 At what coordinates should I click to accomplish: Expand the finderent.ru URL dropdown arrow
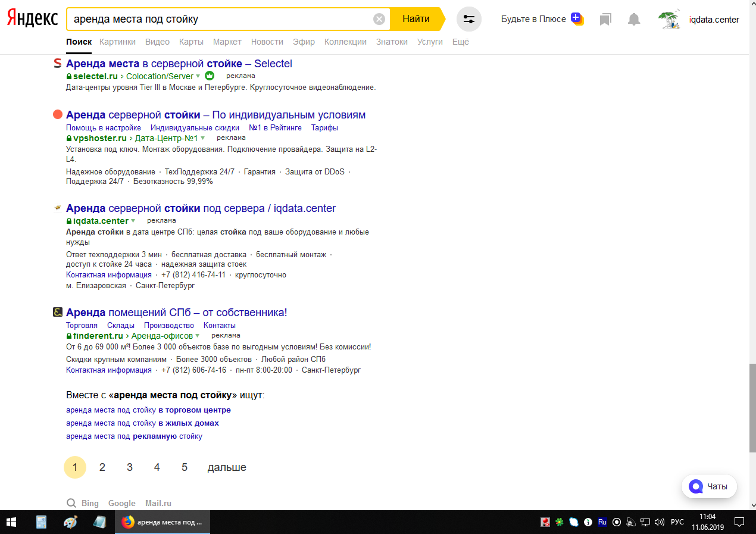click(197, 336)
